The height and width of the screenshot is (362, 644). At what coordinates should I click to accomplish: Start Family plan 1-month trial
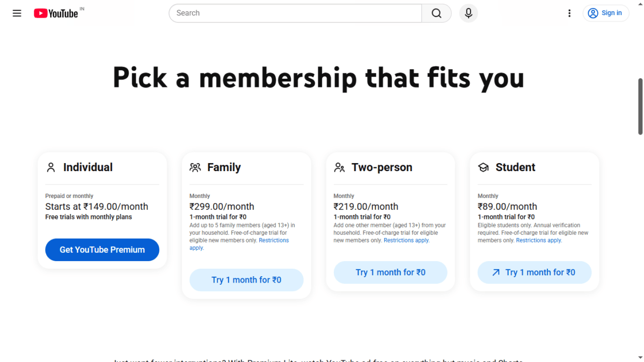pos(246,279)
